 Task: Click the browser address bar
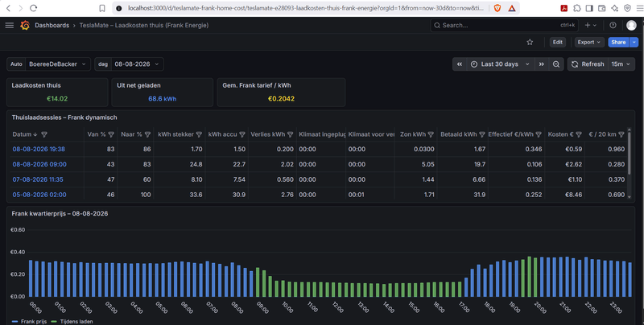[306, 8]
